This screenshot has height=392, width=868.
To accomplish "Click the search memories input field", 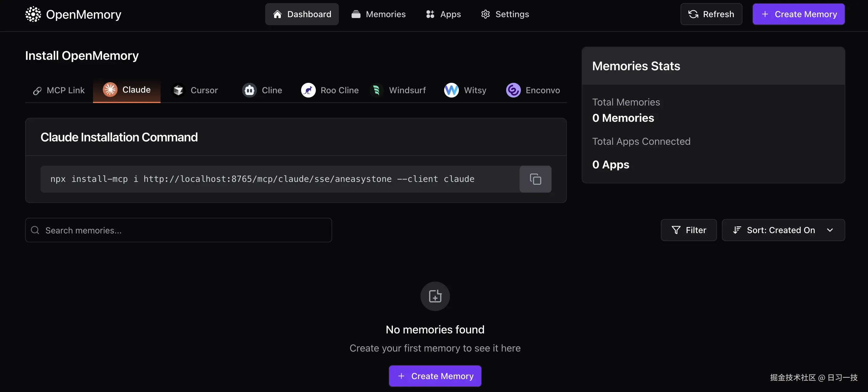I will click(x=179, y=230).
